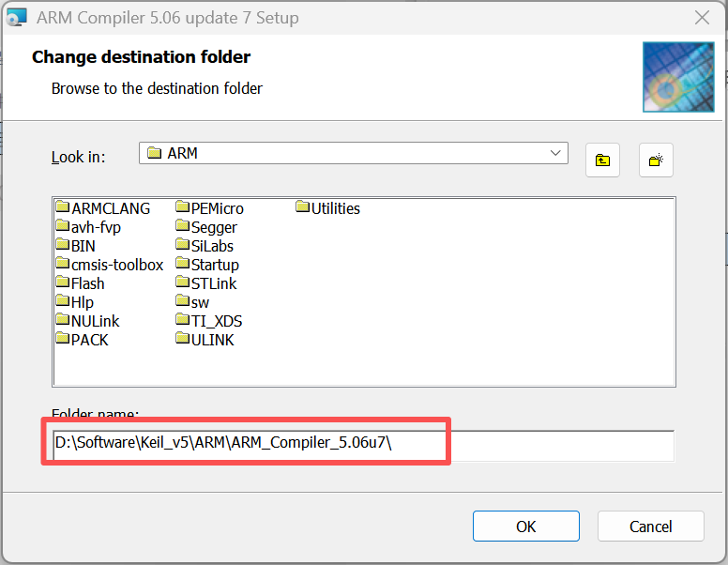
Task: Click the Create New Folder icon
Action: click(656, 160)
